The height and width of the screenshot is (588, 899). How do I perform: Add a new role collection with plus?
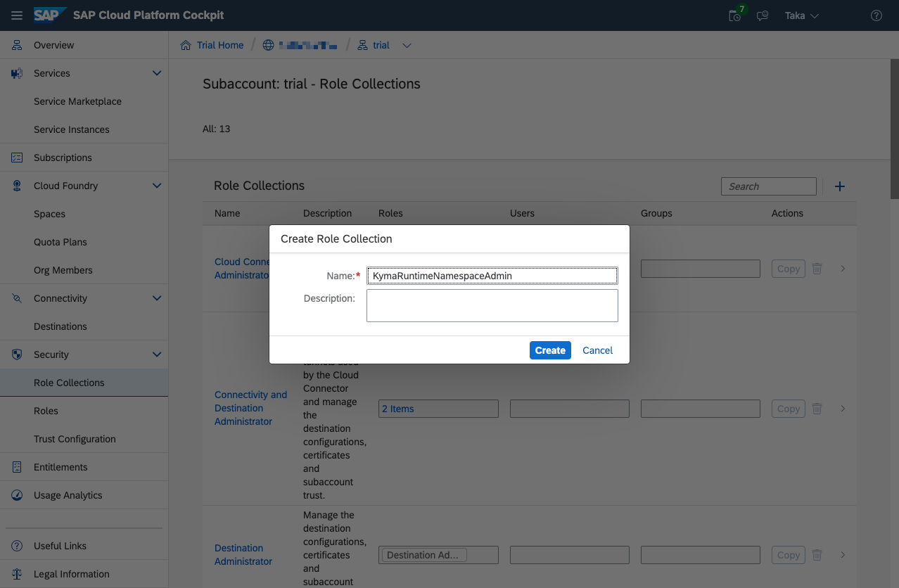839,186
